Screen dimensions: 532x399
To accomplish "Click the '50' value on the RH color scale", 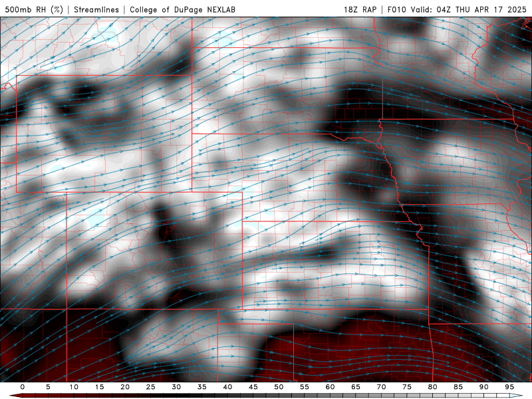I will pyautogui.click(x=279, y=387).
